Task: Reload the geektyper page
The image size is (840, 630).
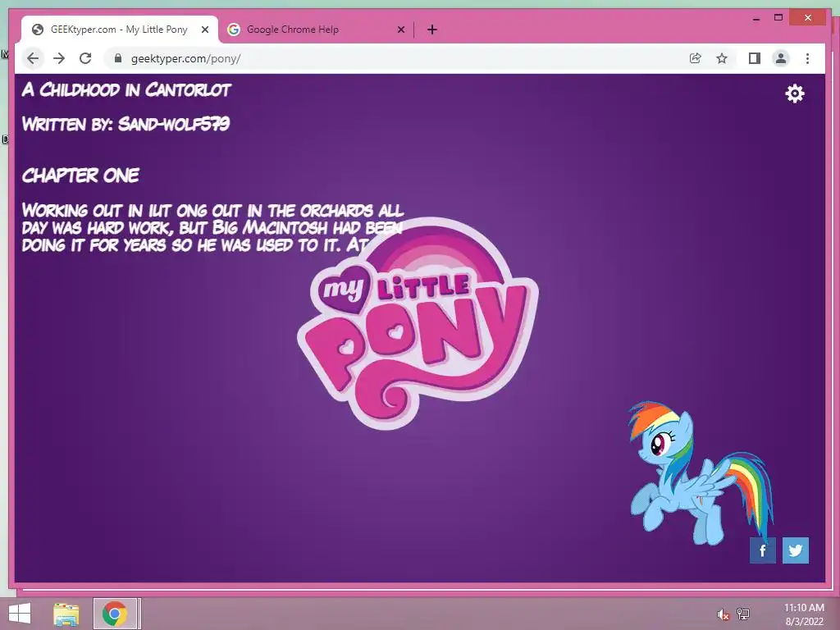Action: coord(85,58)
